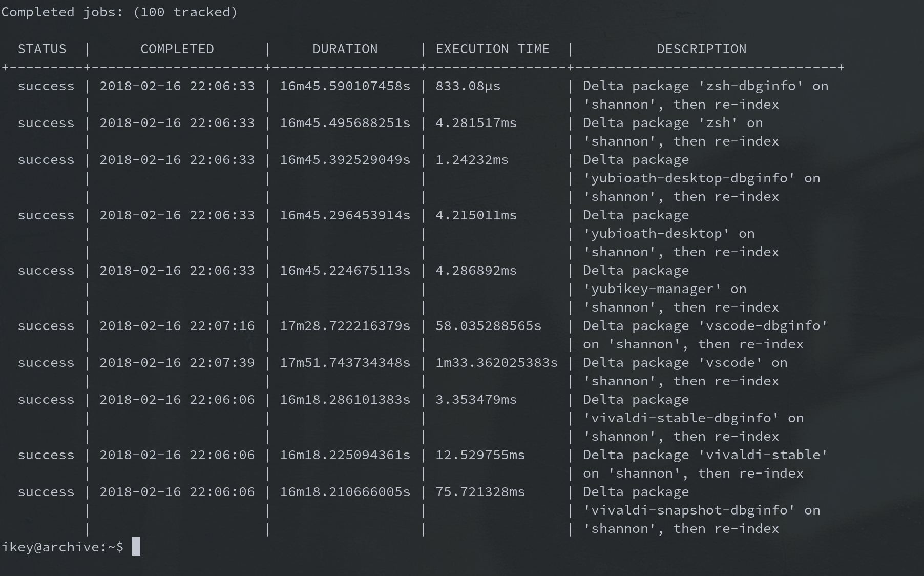Click execution time 75.721328ms

tap(480, 491)
